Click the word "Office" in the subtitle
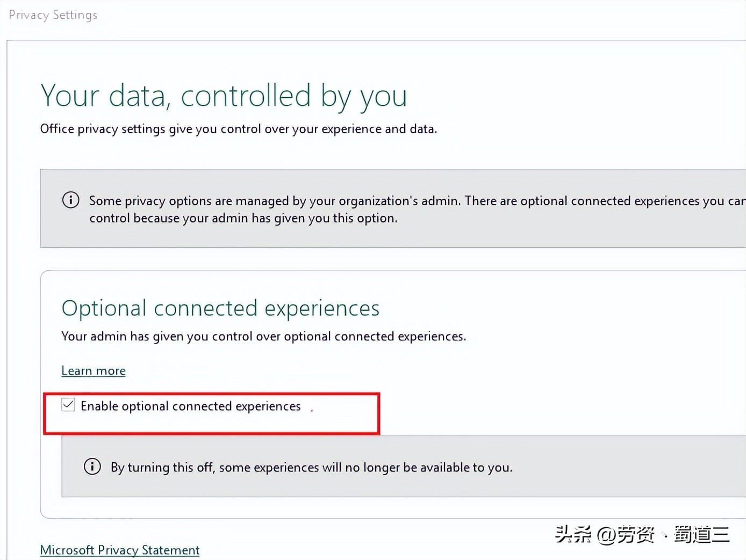Image resolution: width=746 pixels, height=560 pixels. coord(57,129)
